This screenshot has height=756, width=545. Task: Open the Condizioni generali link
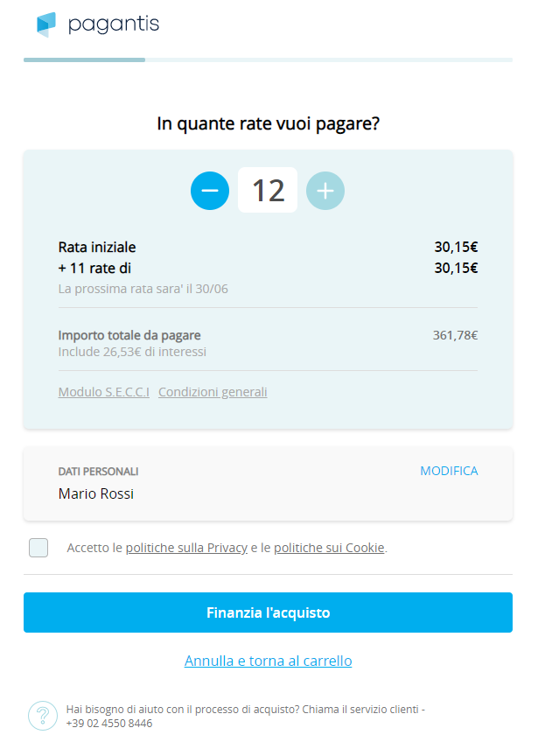pyautogui.click(x=213, y=392)
